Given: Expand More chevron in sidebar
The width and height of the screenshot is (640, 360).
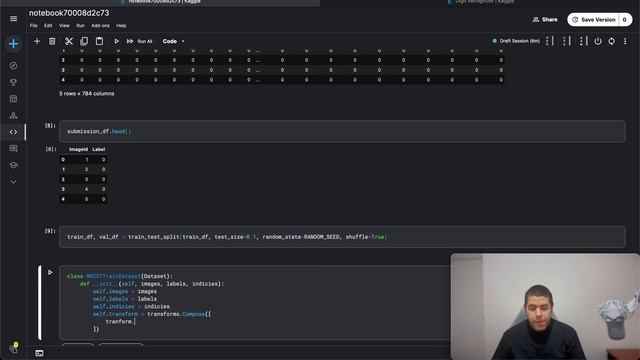Looking at the screenshot, I should [13, 182].
